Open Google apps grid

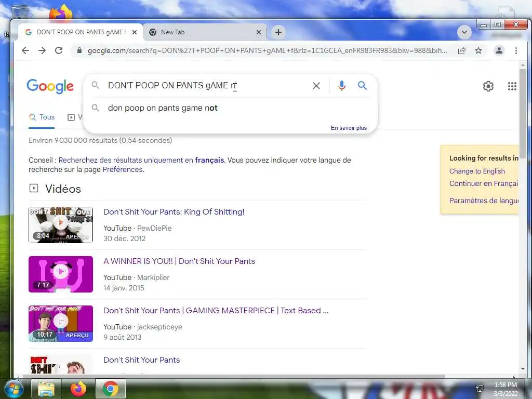pyautogui.click(x=512, y=86)
